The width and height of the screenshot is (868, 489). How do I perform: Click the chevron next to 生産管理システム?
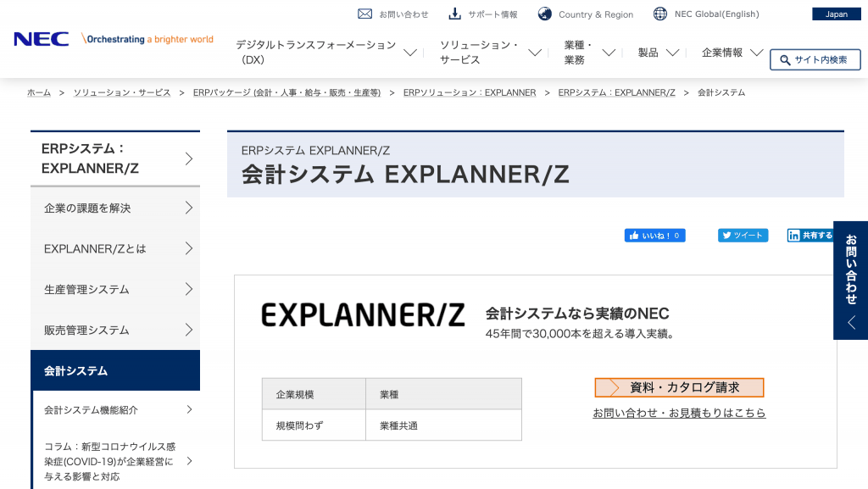[189, 289]
